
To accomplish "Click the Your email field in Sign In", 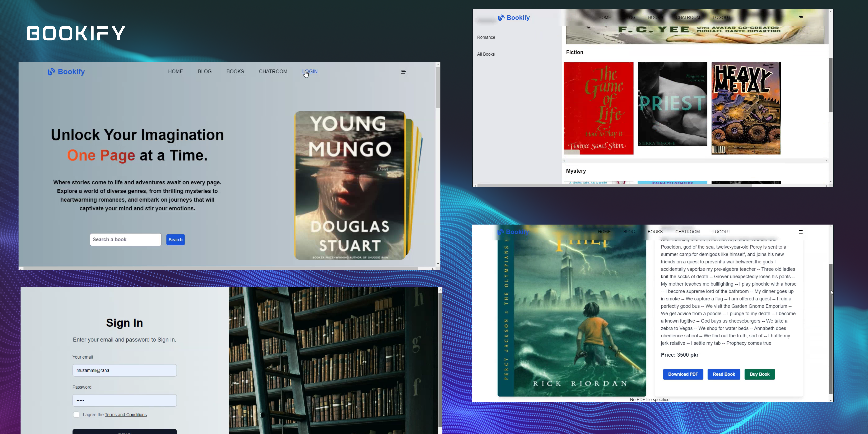I will 125,370.
